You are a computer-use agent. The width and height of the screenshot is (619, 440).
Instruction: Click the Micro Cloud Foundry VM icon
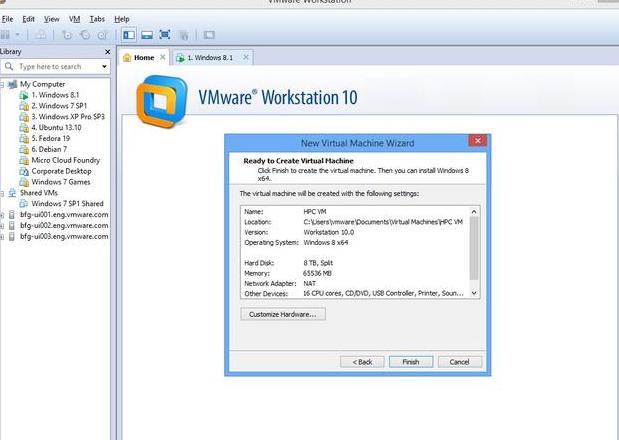click(24, 160)
